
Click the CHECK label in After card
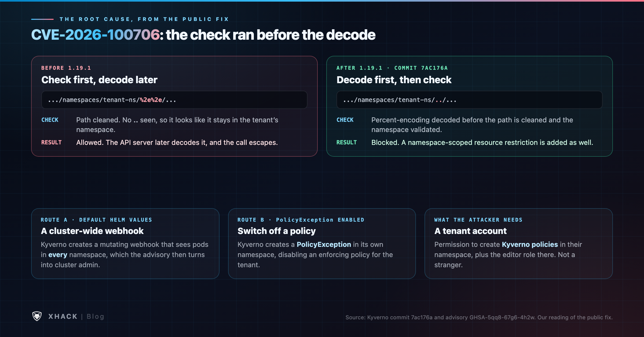pyautogui.click(x=345, y=120)
